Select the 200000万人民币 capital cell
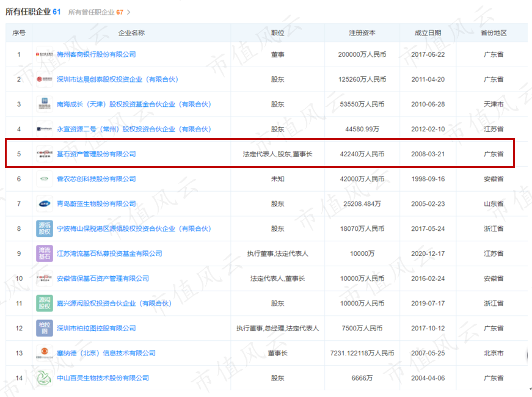Viewport: 532px width, 397px height. [362, 54]
